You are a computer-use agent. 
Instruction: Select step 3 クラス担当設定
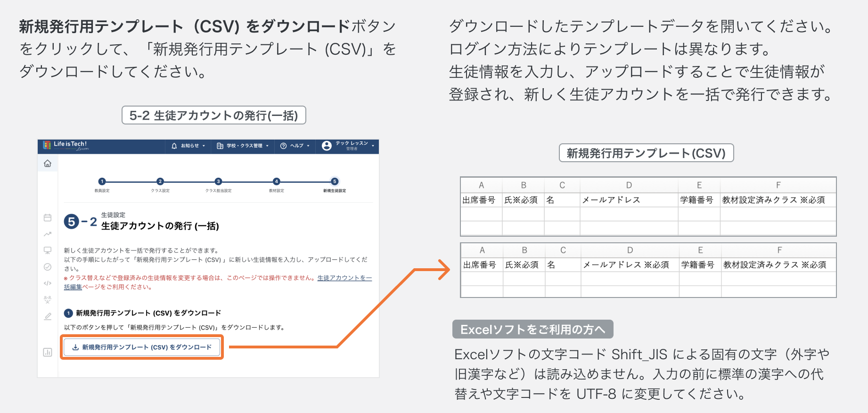218,182
